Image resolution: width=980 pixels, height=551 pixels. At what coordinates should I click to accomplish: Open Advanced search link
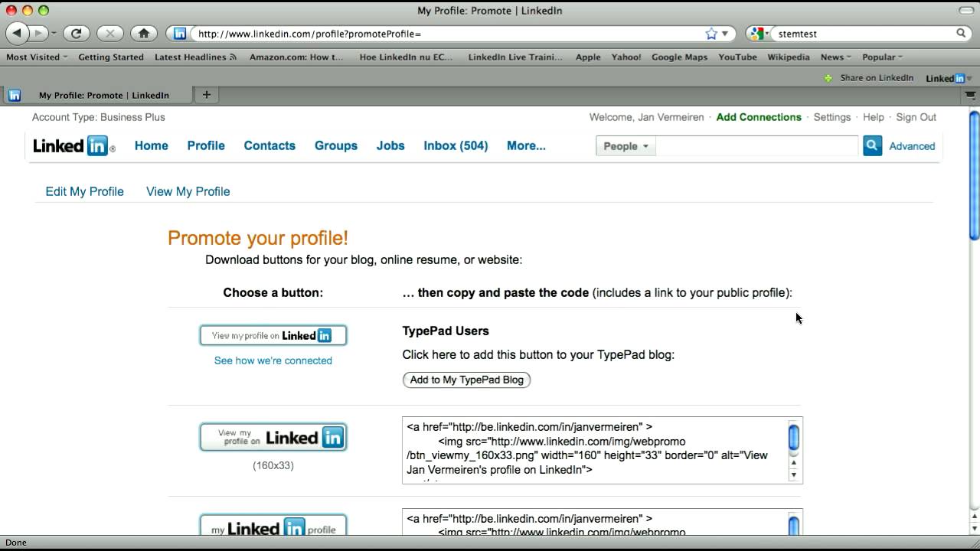click(x=912, y=146)
